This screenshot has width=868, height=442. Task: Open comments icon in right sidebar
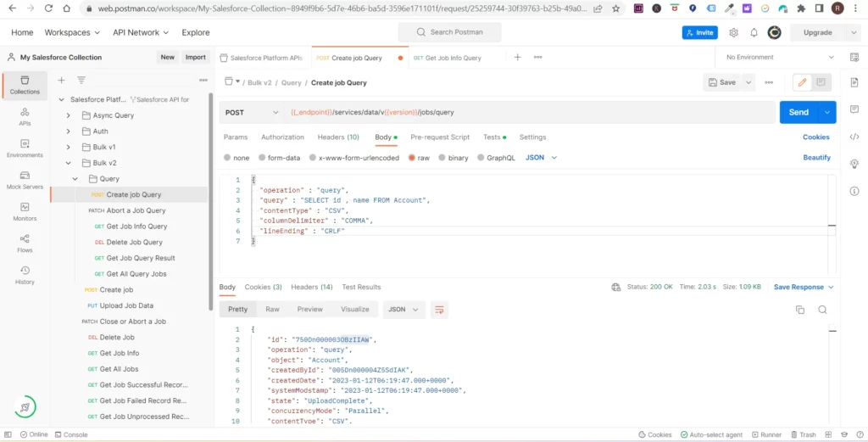coord(854,109)
